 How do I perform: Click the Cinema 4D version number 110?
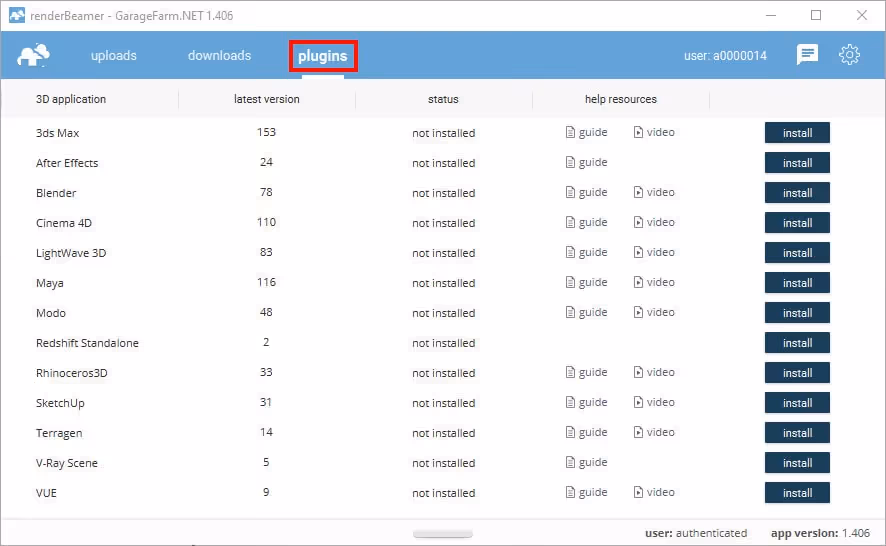[266, 222]
